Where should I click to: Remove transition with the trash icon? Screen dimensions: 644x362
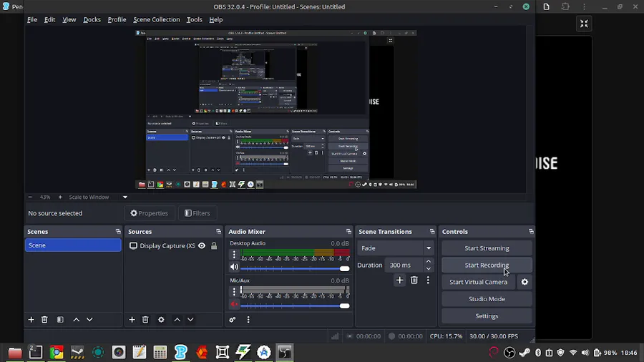(x=414, y=280)
